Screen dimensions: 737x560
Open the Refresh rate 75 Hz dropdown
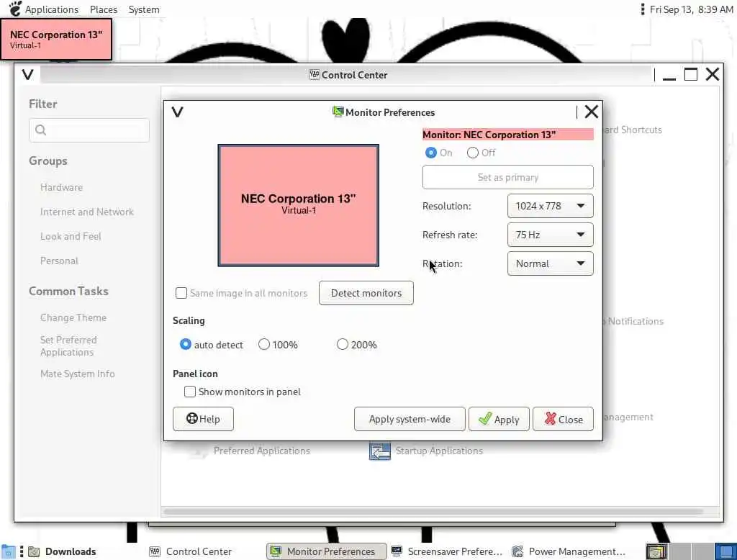[x=550, y=235]
